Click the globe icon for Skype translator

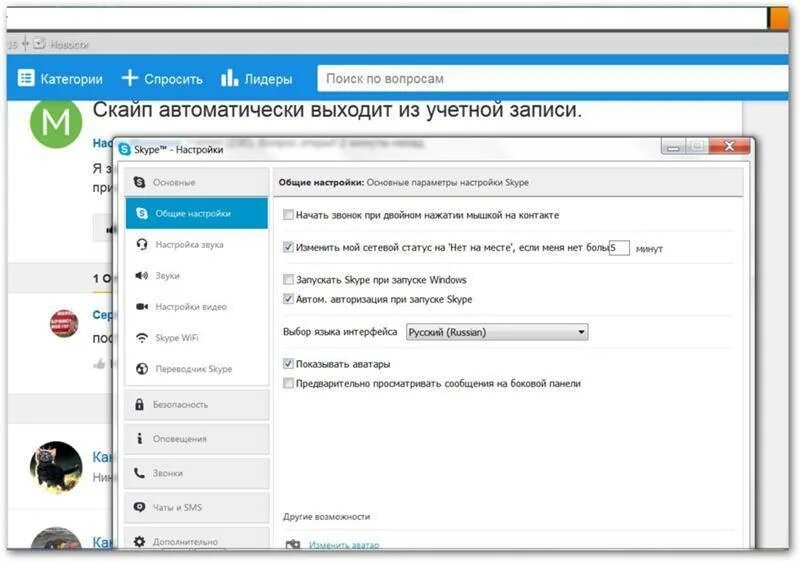pyautogui.click(x=142, y=369)
